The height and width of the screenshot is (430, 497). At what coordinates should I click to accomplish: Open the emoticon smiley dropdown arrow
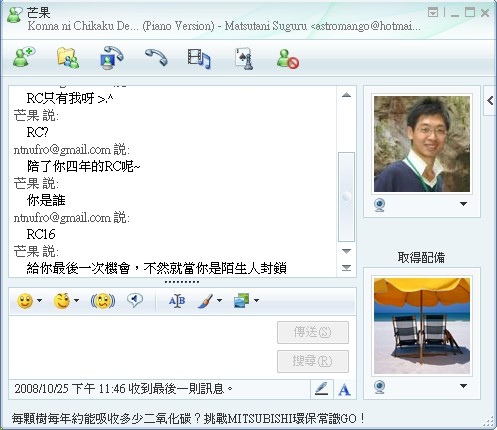click(39, 301)
